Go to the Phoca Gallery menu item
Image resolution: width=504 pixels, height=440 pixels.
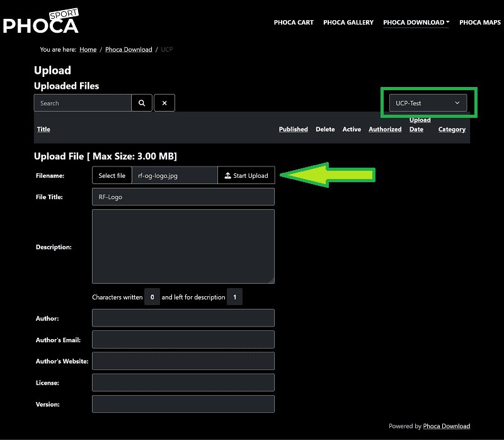coord(348,23)
